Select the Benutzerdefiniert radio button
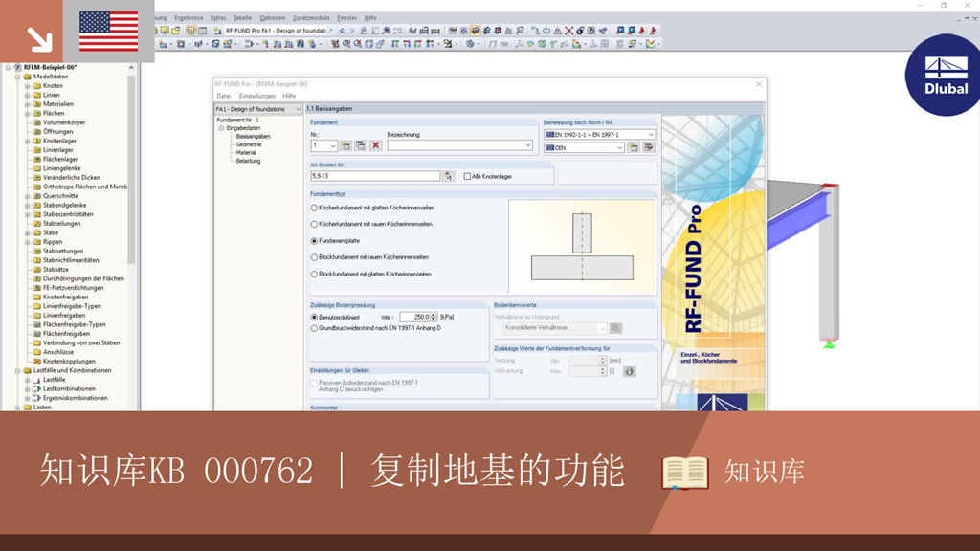This screenshot has height=551, width=980. (x=314, y=317)
